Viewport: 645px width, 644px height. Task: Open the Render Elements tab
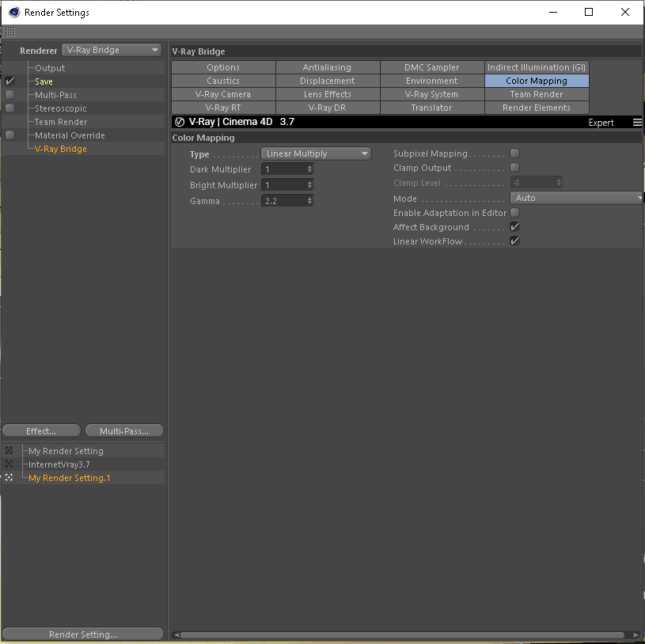537,108
